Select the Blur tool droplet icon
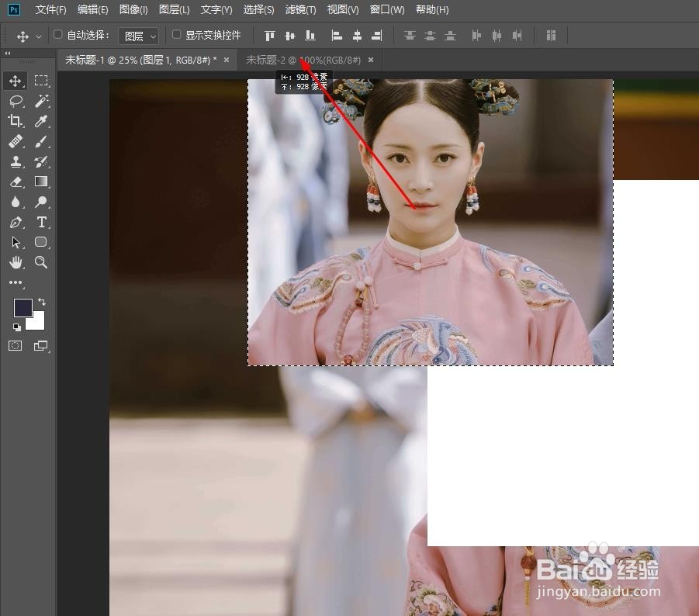 click(x=16, y=202)
